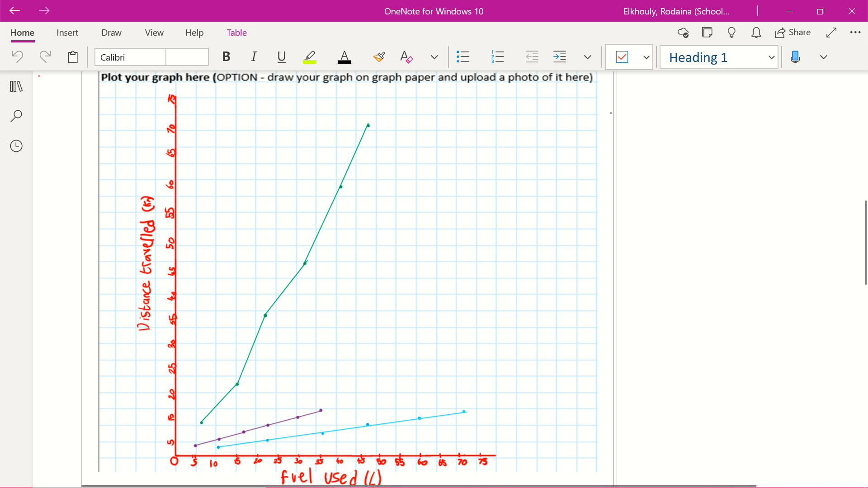Toggle underline formatting
Screen dimensions: 868x488
[281, 57]
